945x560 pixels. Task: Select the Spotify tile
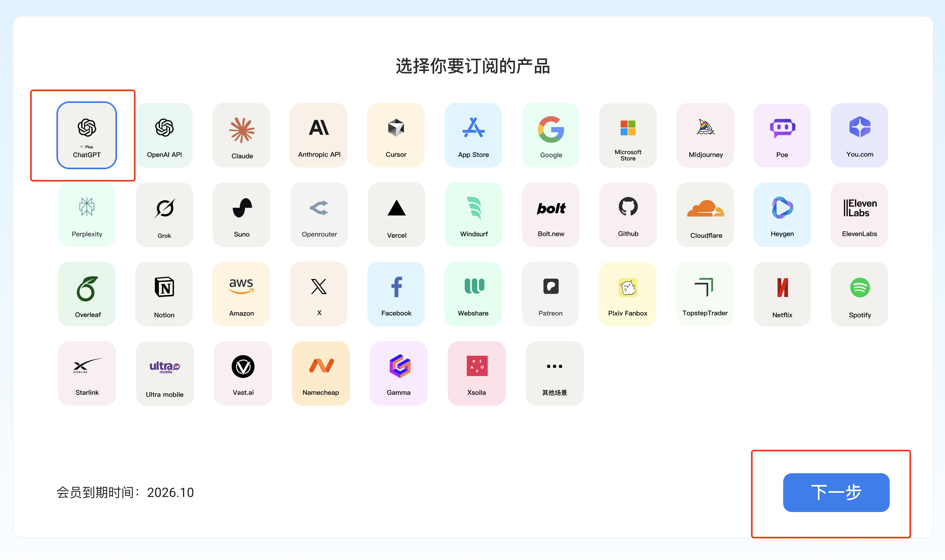pyautogui.click(x=859, y=294)
